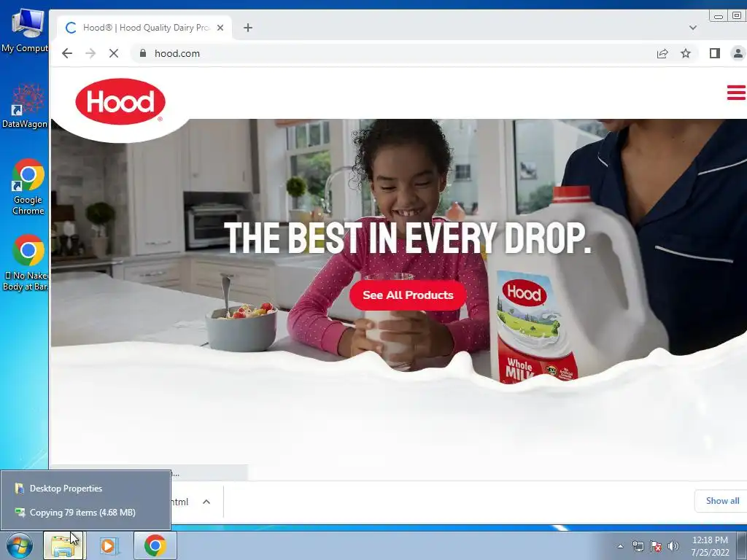The image size is (747, 560).
Task: Select the DataWagon desktop shortcut
Action: point(25,106)
